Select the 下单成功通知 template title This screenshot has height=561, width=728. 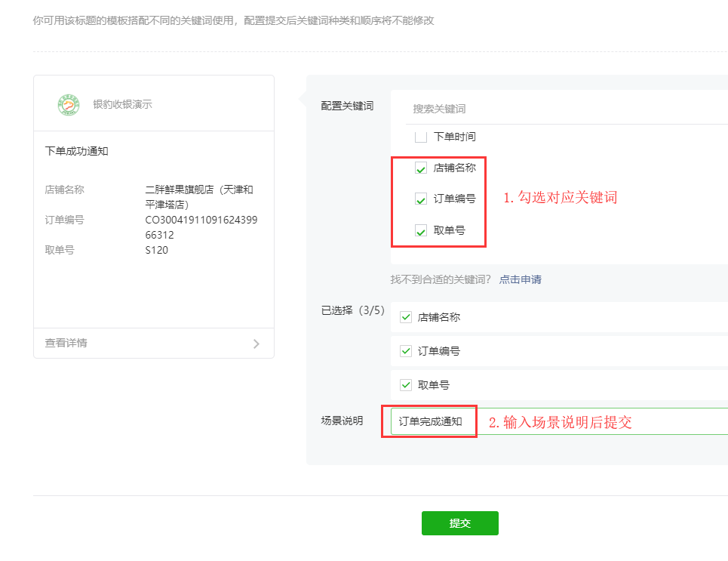click(x=77, y=151)
